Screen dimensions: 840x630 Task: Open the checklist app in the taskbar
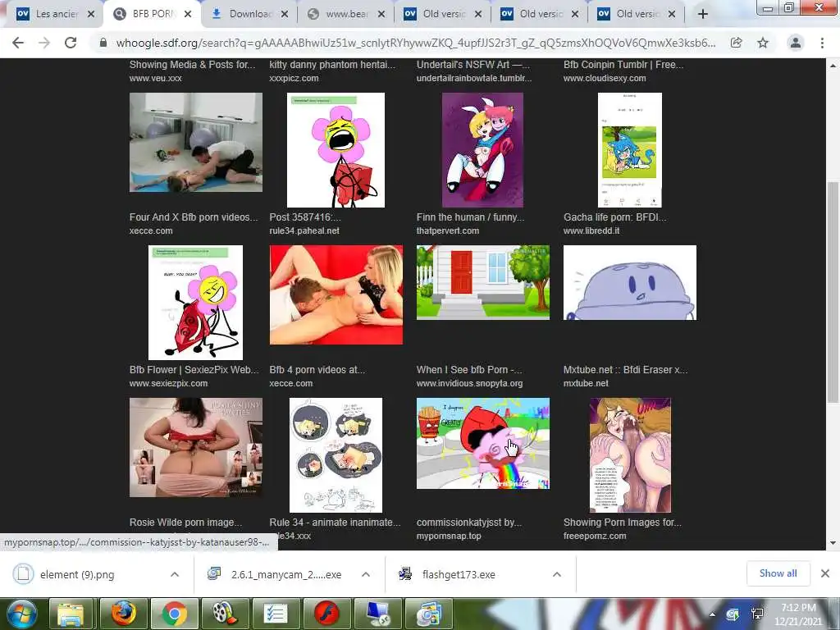point(276,614)
